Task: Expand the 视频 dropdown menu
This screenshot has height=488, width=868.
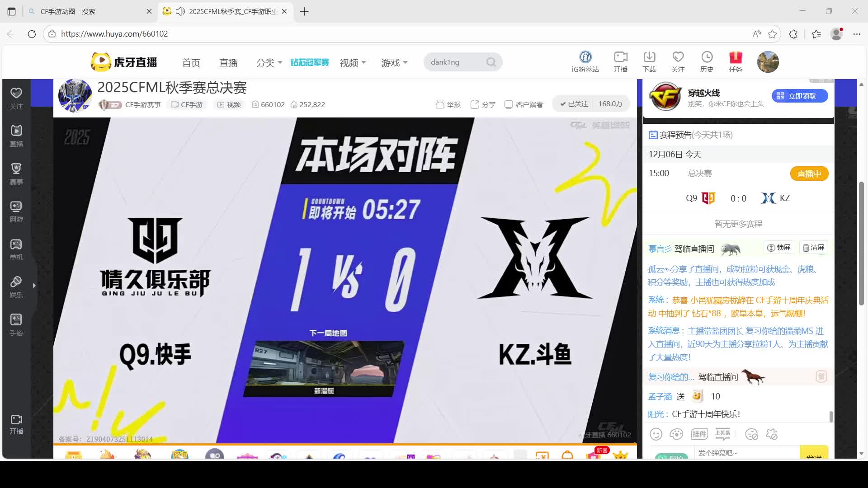Action: click(x=353, y=63)
